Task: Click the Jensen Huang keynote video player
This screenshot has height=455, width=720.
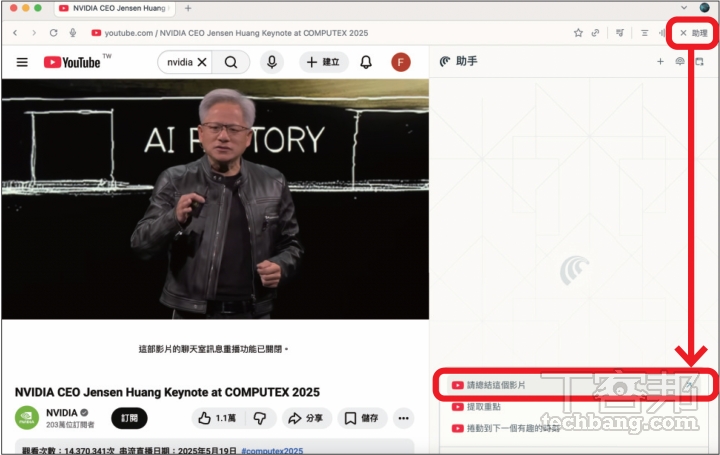Action: (x=215, y=199)
